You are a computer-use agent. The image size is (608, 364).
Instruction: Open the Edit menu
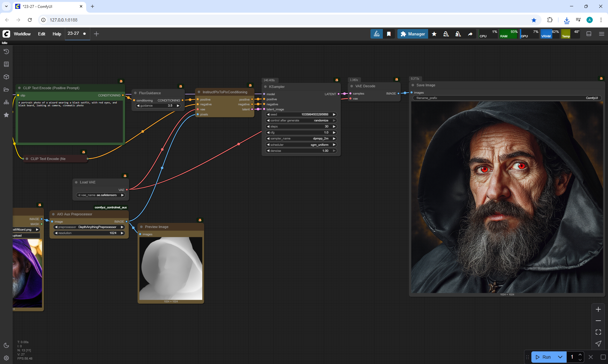(41, 34)
